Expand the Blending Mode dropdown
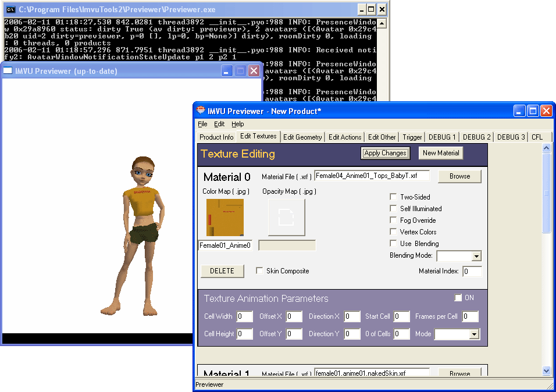556x392 pixels. tap(476, 256)
